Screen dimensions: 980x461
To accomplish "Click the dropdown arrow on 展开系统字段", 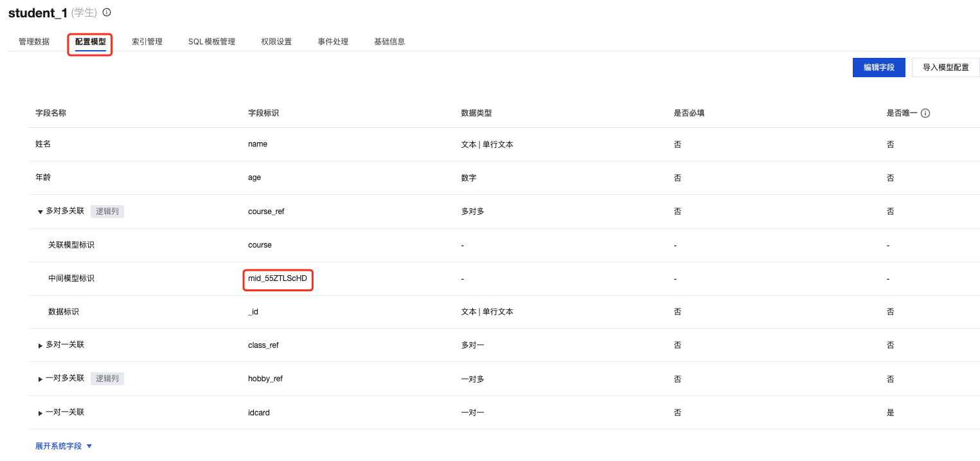I will (89, 445).
